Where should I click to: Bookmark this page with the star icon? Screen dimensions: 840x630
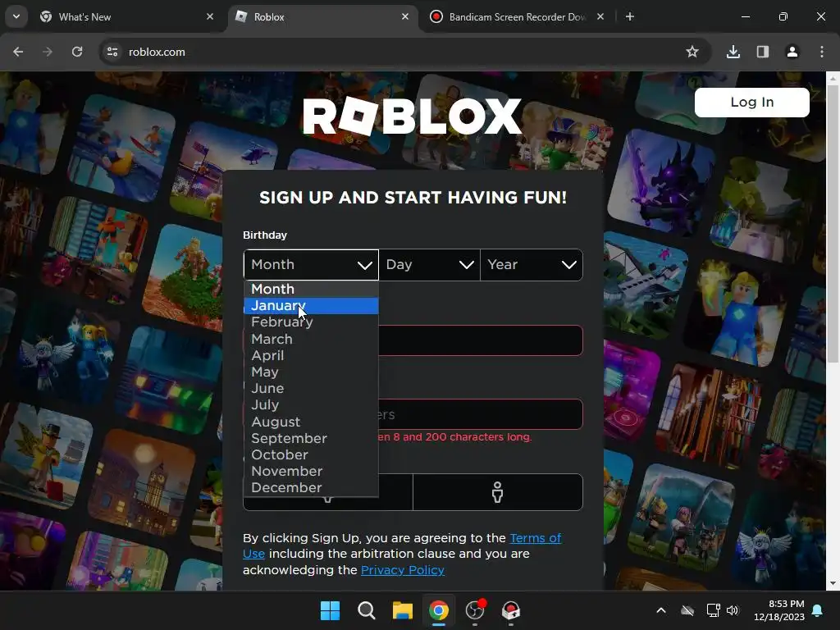[x=692, y=52]
